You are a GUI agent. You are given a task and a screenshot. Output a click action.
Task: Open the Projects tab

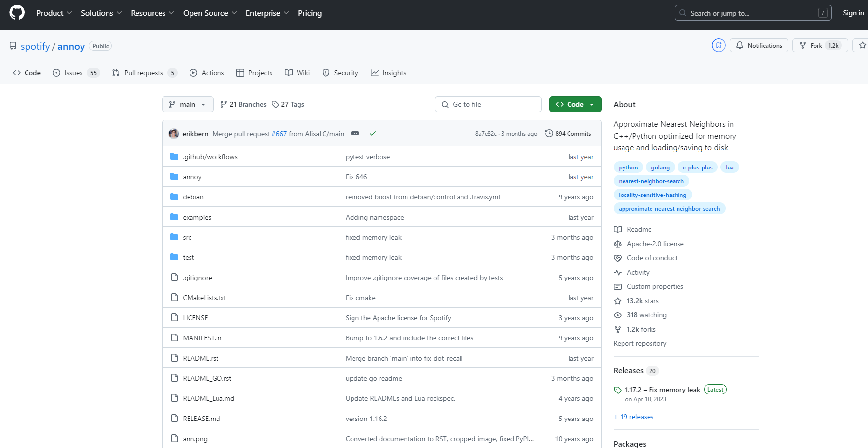[254, 73]
